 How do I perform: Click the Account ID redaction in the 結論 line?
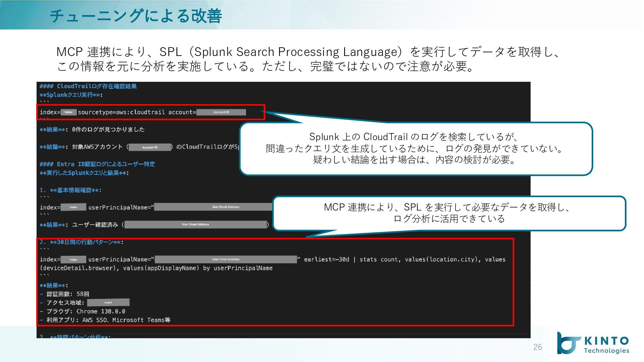(x=150, y=147)
